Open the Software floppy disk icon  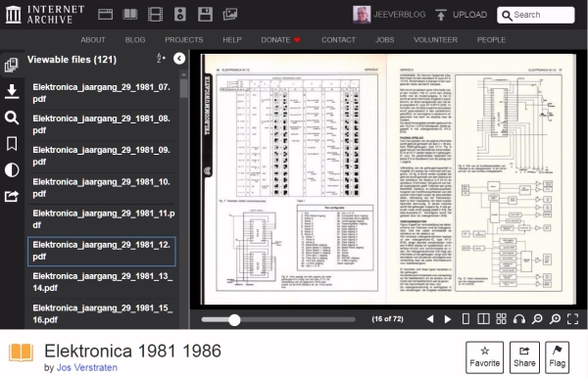click(205, 15)
